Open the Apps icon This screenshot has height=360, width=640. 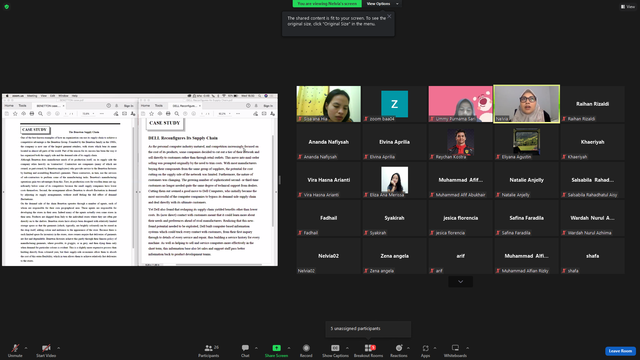pyautogui.click(x=425, y=348)
